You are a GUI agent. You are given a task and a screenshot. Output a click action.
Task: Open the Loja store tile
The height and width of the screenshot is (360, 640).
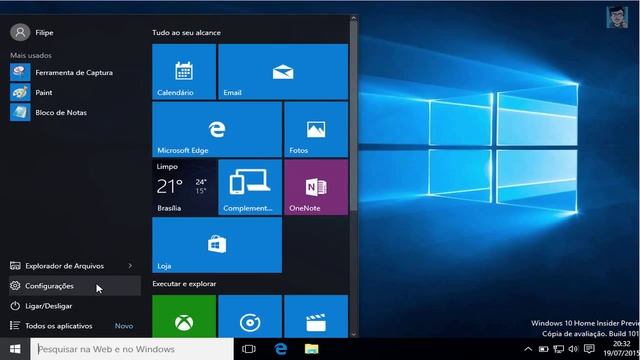click(217, 245)
